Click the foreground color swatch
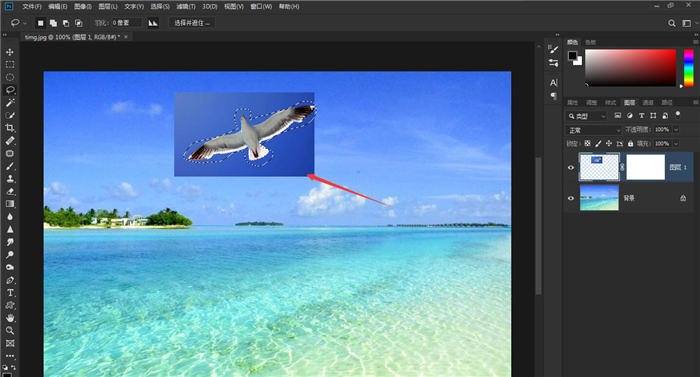 (572, 56)
